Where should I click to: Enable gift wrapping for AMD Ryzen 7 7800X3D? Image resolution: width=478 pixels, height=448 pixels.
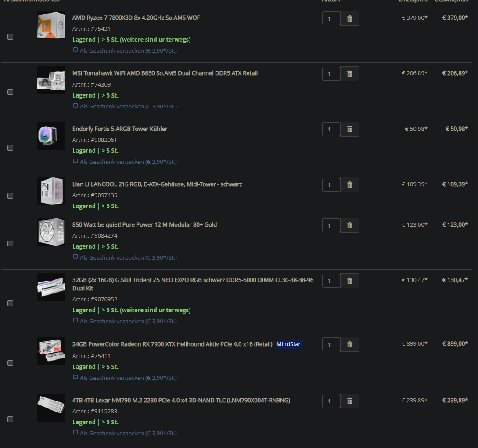[75, 50]
